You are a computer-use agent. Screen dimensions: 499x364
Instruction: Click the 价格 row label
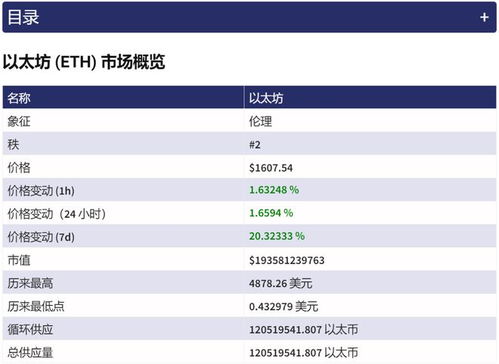coord(19,167)
